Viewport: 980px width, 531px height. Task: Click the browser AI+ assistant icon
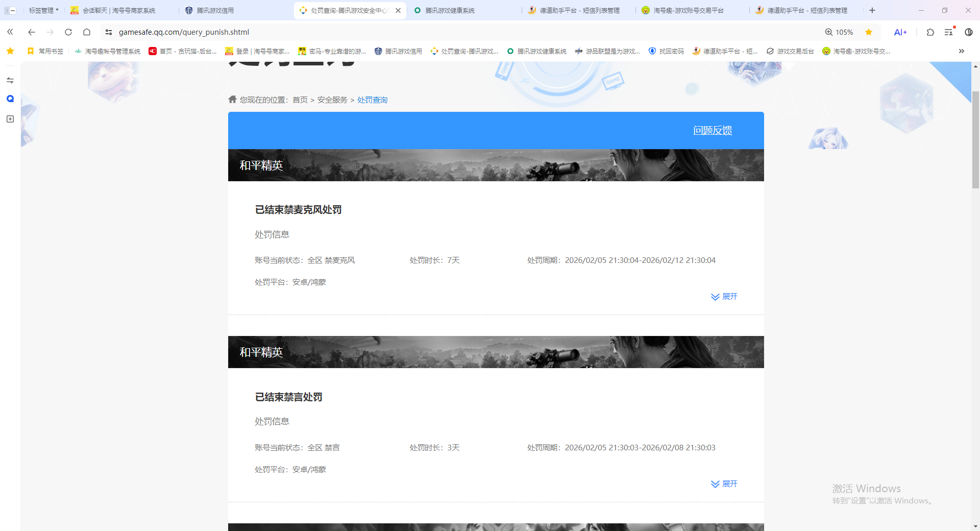coord(901,32)
